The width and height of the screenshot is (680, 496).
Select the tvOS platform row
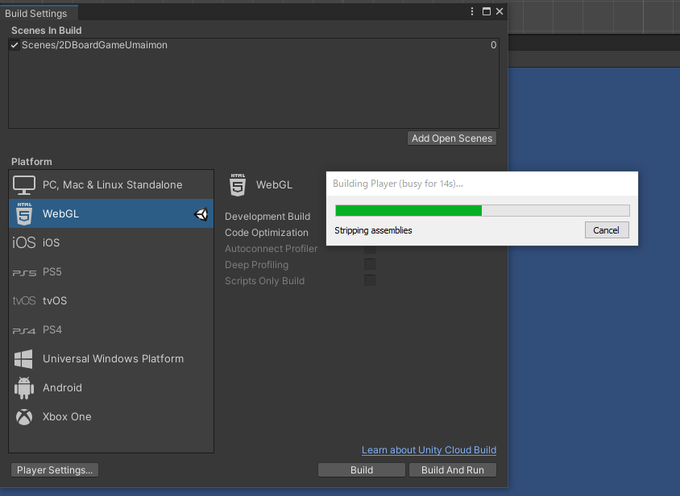click(x=111, y=301)
